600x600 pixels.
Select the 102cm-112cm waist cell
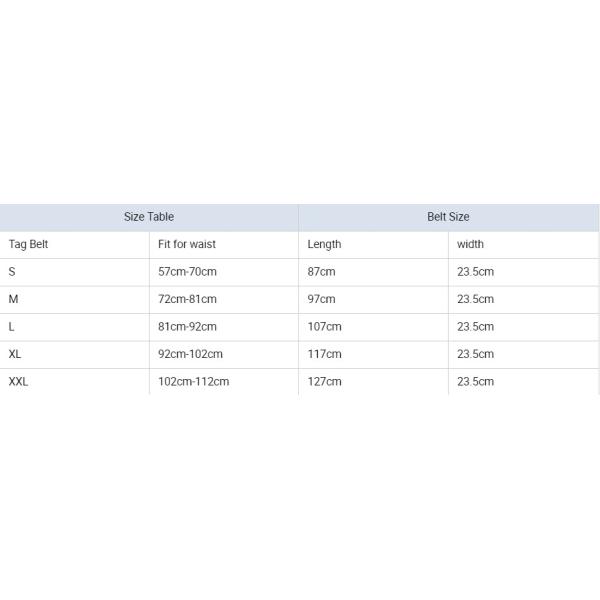tap(193, 381)
